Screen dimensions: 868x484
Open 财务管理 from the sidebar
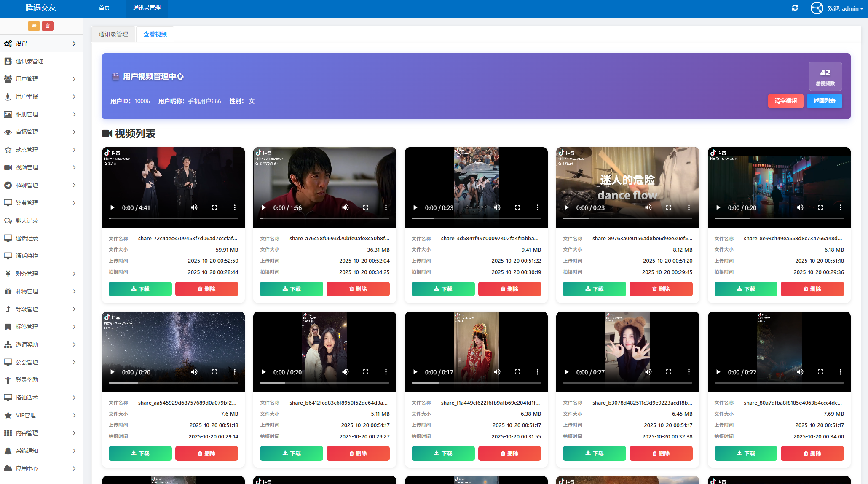[x=26, y=273]
